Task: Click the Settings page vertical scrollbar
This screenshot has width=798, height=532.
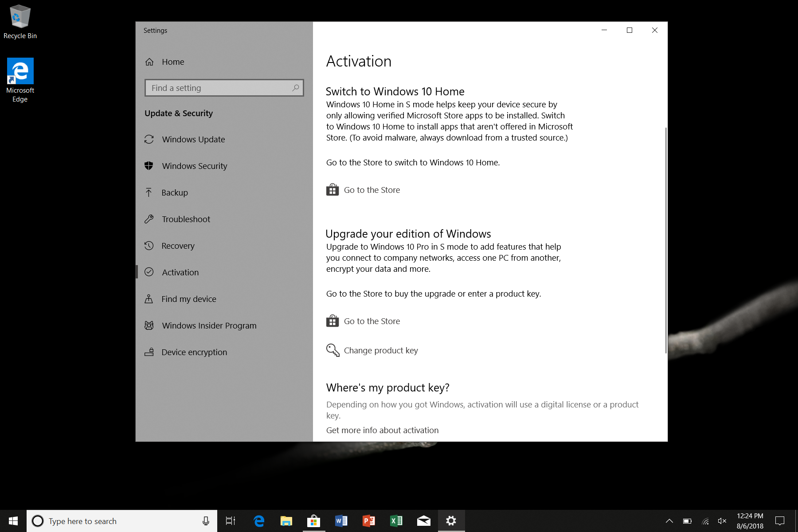Action: point(665,239)
